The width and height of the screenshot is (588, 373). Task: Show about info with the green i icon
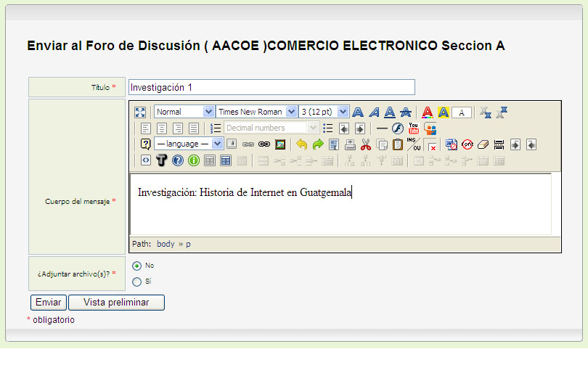(x=194, y=160)
